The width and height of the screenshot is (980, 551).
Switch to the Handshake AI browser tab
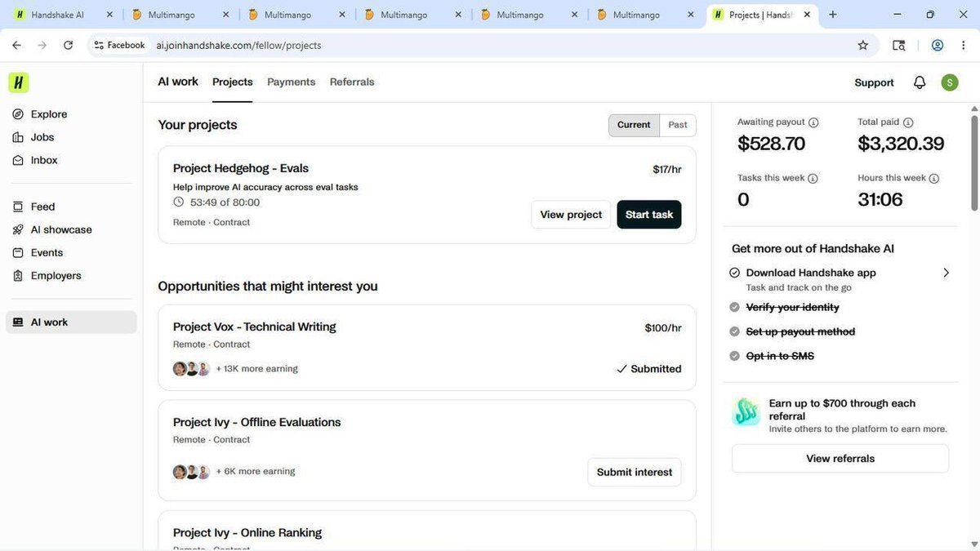pyautogui.click(x=65, y=15)
